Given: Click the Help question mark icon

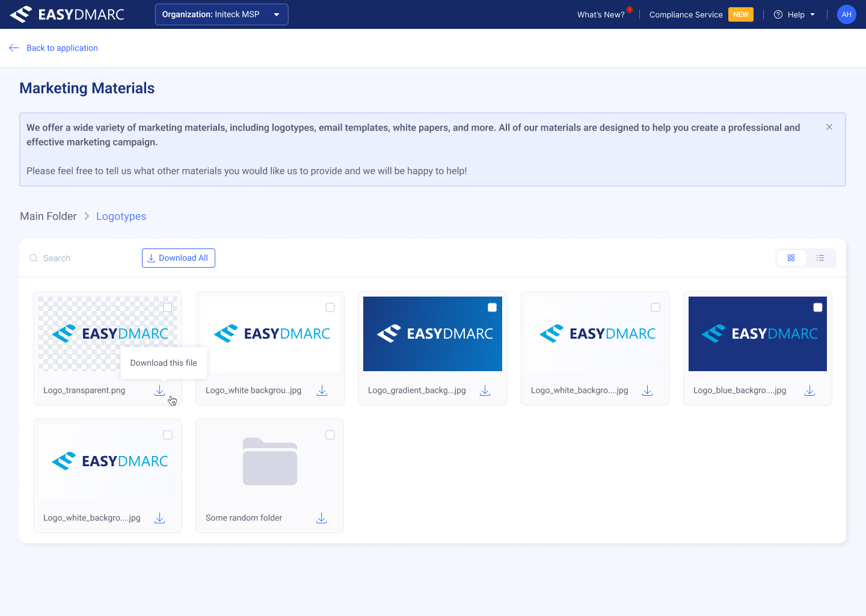Looking at the screenshot, I should point(778,14).
